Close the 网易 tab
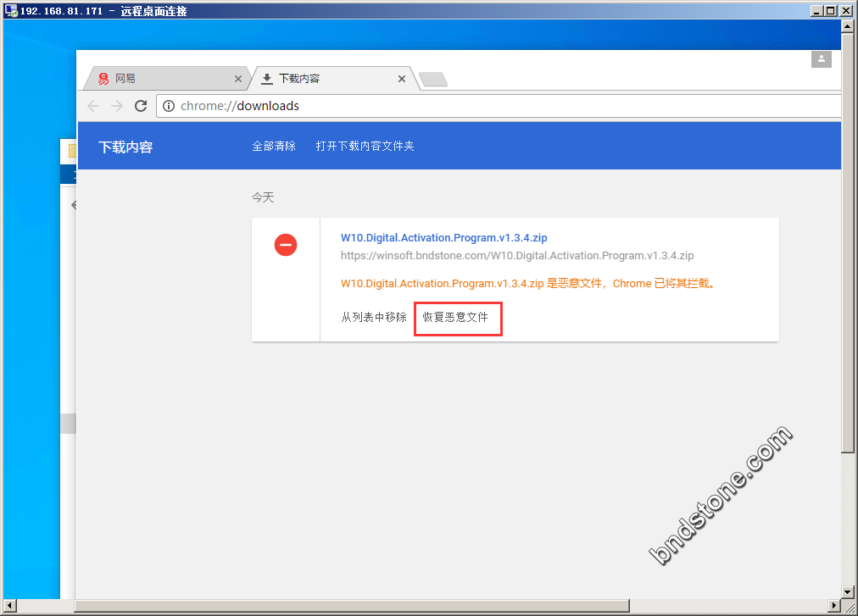Image resolution: width=858 pixels, height=616 pixels. coord(238,79)
